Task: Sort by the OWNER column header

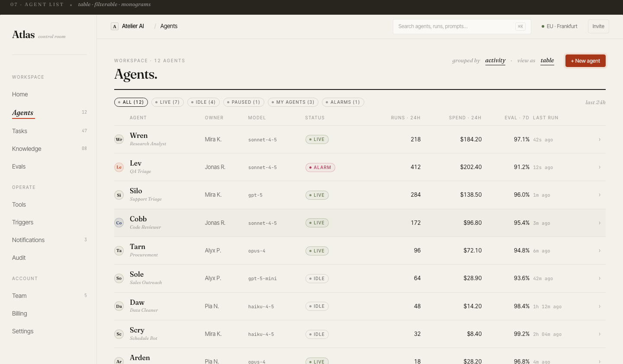Action: (214, 118)
